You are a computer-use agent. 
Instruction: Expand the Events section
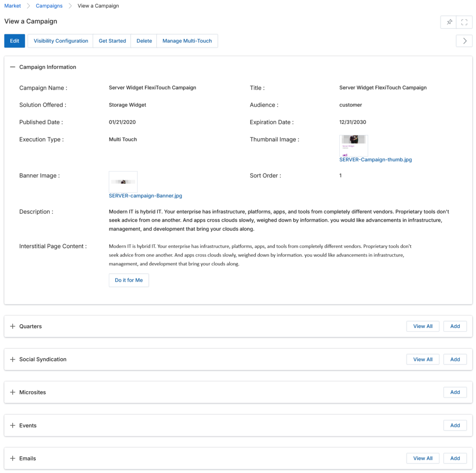13,425
